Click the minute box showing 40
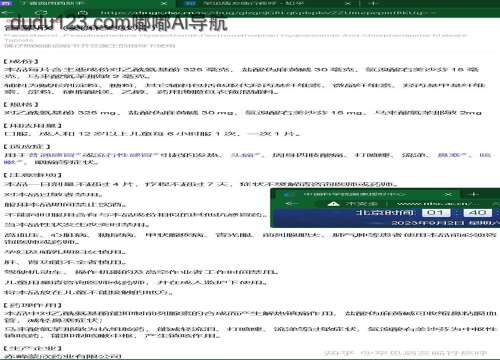 [477, 212]
